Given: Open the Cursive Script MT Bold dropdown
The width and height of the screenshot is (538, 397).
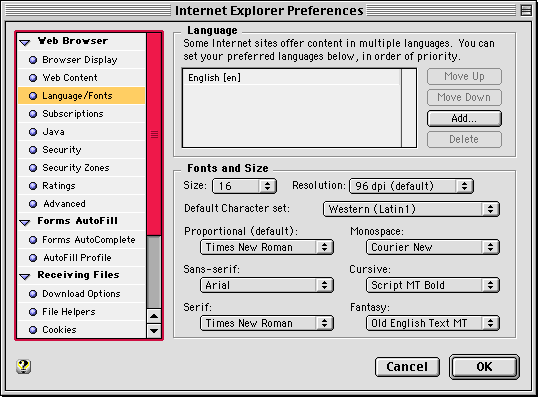Looking at the screenshot, I should point(433,285).
